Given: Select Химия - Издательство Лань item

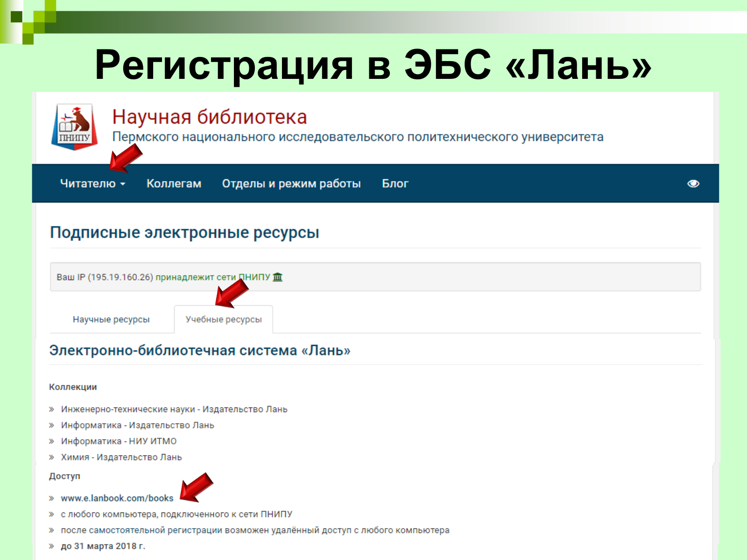Looking at the screenshot, I should tap(121, 457).
